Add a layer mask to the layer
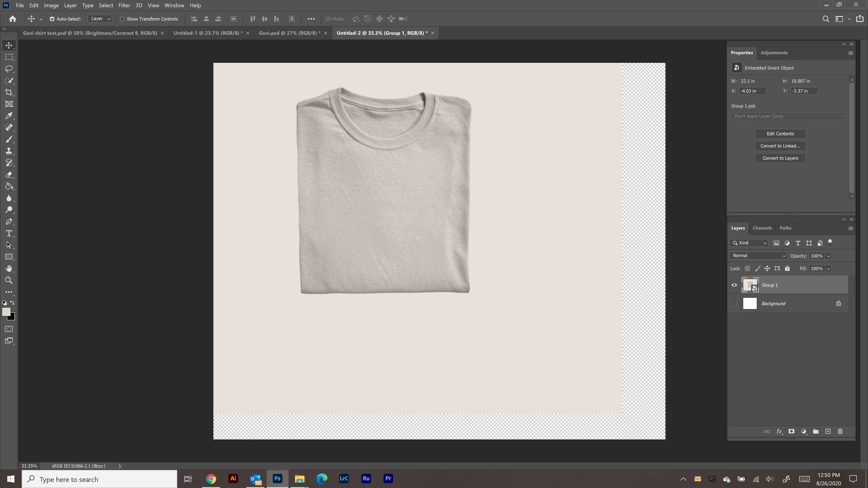868x488 pixels. [x=792, y=432]
